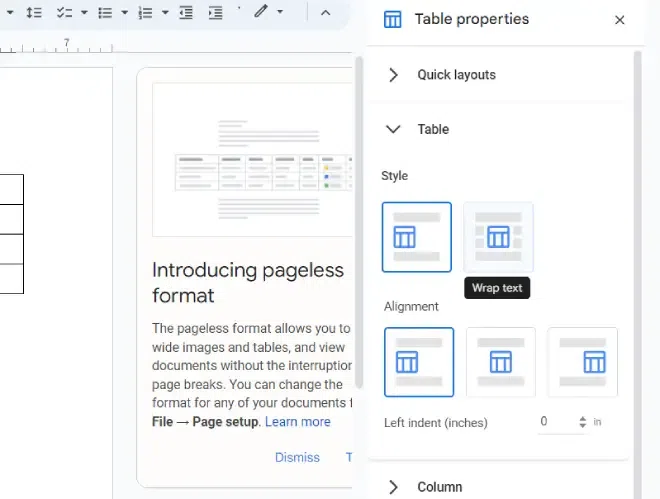Open the editing mode dropdown arrow
This screenshot has height=499, width=660.
click(x=280, y=12)
